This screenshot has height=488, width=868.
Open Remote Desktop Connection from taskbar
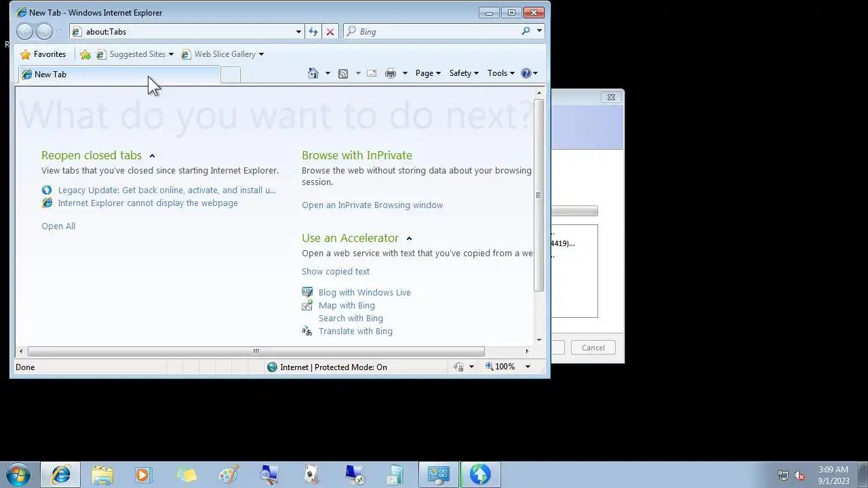point(354,474)
